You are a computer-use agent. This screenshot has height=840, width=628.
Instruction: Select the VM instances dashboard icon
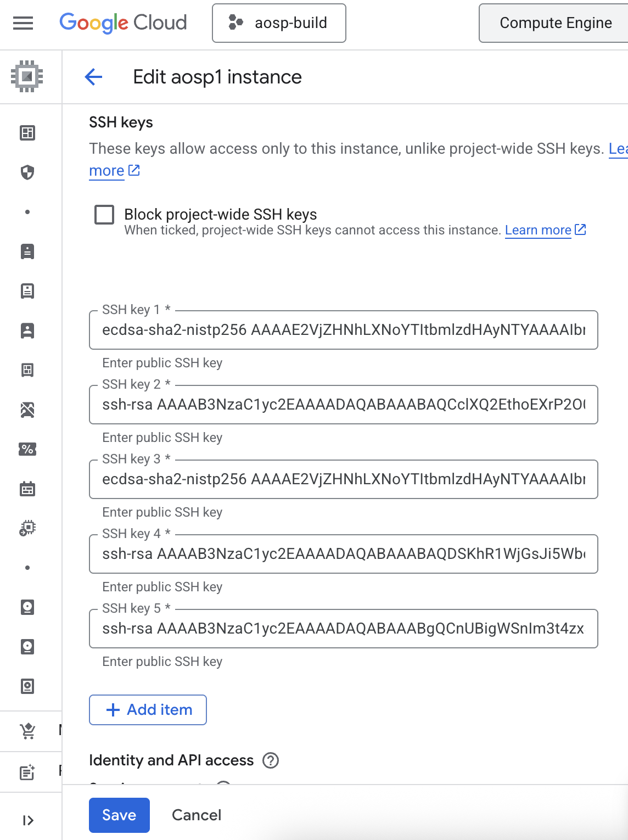pos(27,133)
